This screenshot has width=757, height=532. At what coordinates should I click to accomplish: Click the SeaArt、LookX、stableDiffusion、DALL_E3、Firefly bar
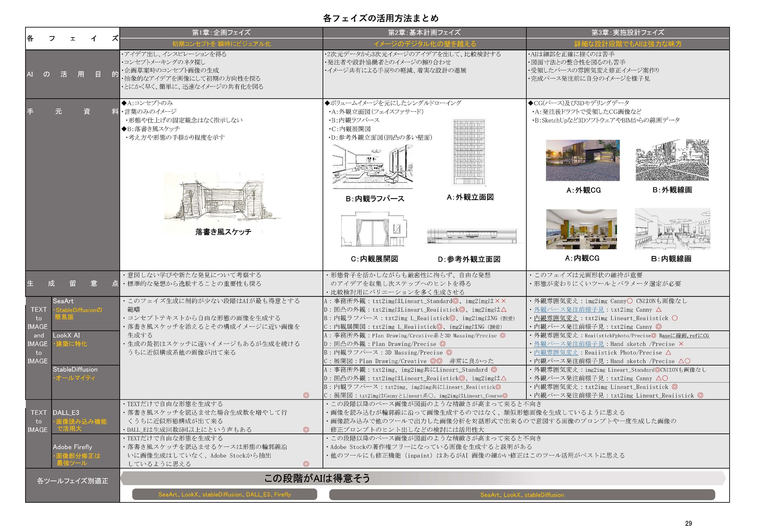click(225, 495)
